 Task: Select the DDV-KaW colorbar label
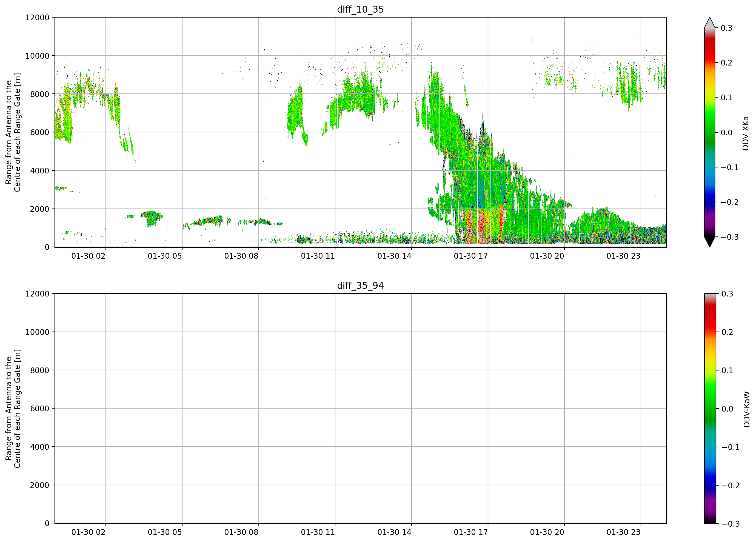point(747,409)
